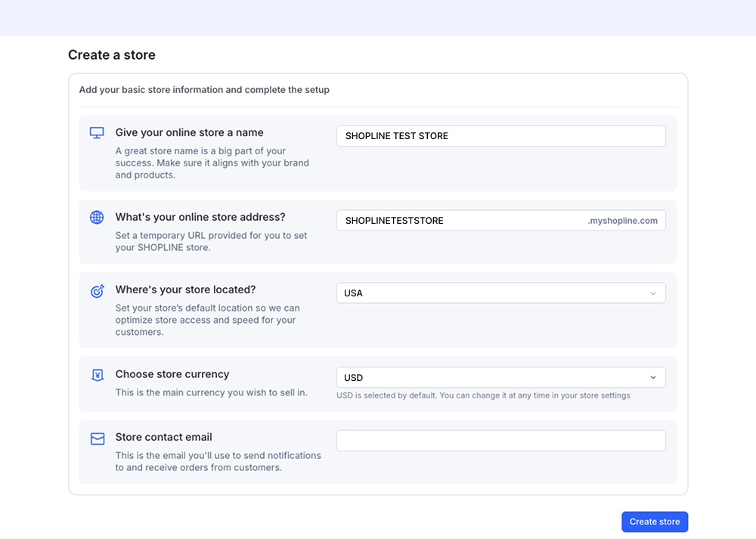The height and width of the screenshot is (539, 756).
Task: Click the globe icon for store address
Action: tap(97, 218)
